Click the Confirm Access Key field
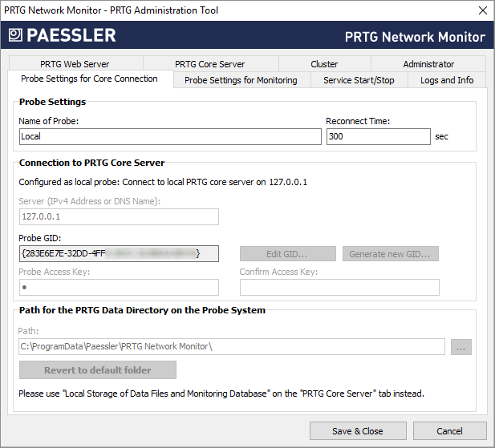Screen dimensions: 495x448 (339, 287)
